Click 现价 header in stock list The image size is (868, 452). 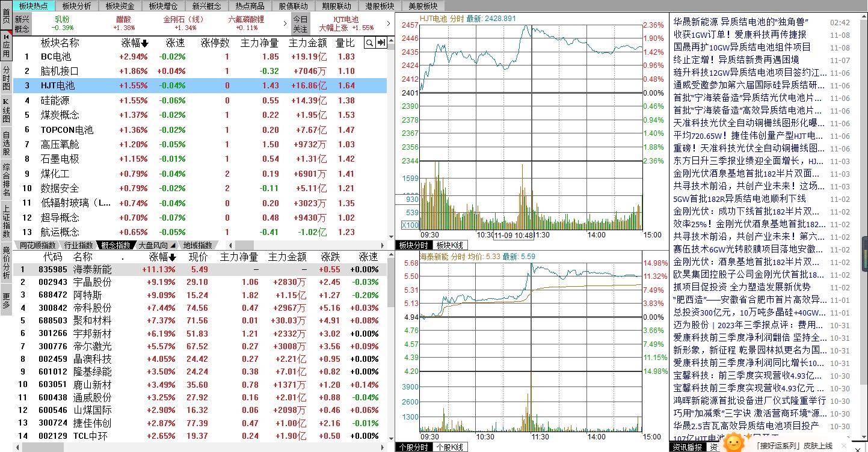point(199,257)
